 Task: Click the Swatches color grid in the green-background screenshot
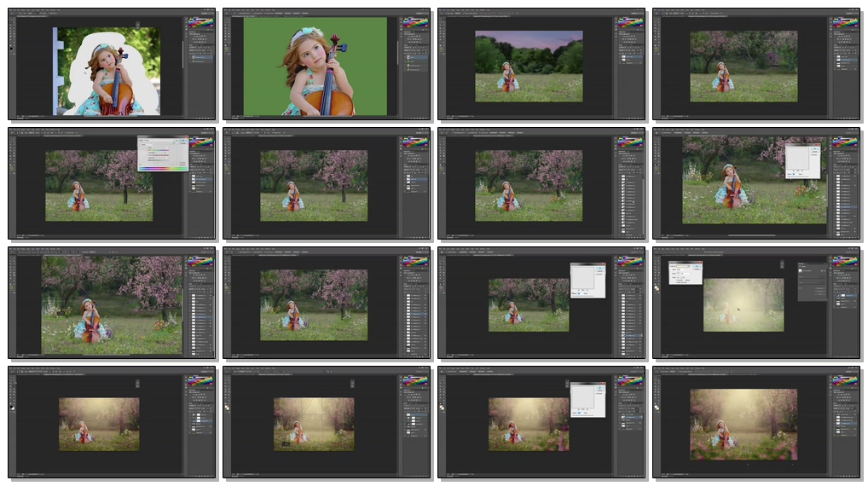coord(415,23)
